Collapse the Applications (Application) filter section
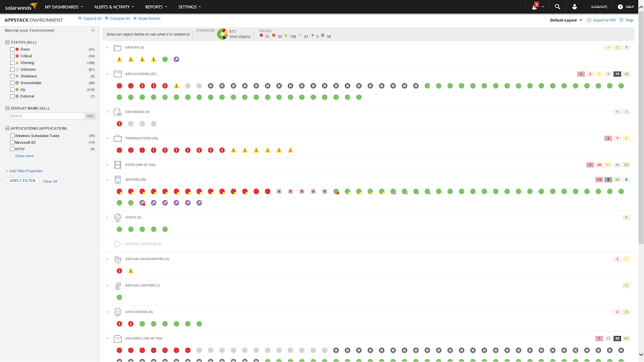Screen dimensions: 644x362 (7, 128)
